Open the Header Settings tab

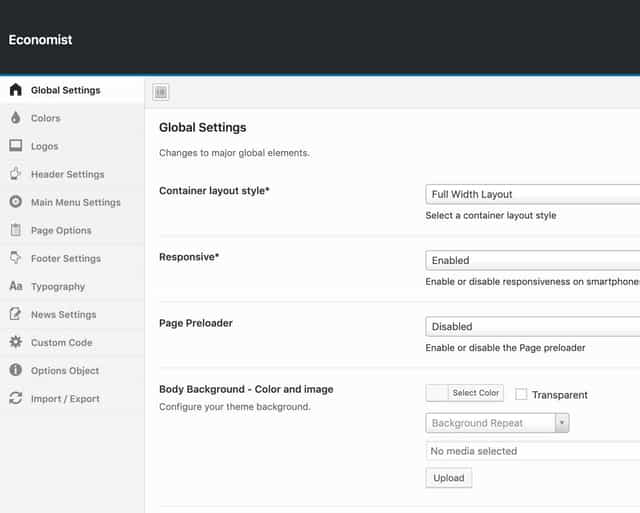click(x=72, y=174)
